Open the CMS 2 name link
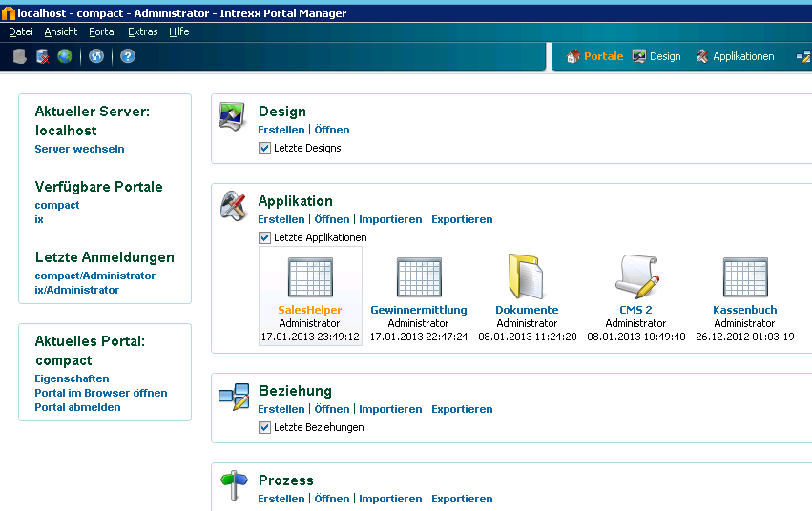812x511 pixels. click(635, 310)
